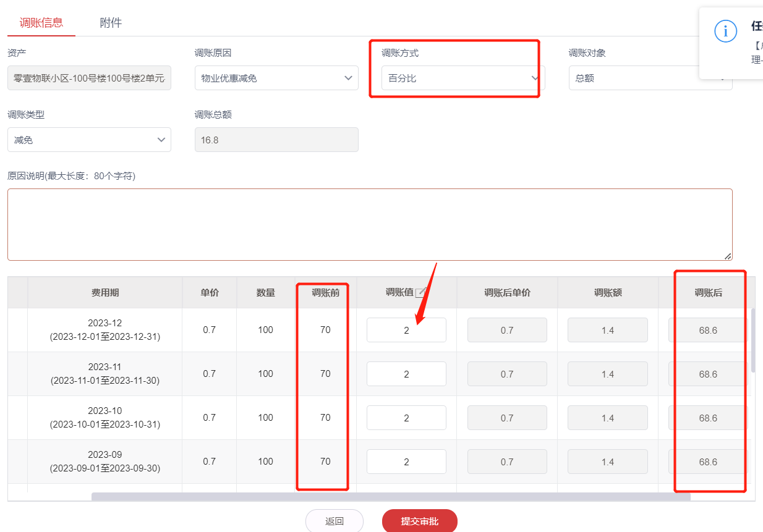Click the 调账值 column header text
This screenshot has width=763, height=532.
click(399, 293)
